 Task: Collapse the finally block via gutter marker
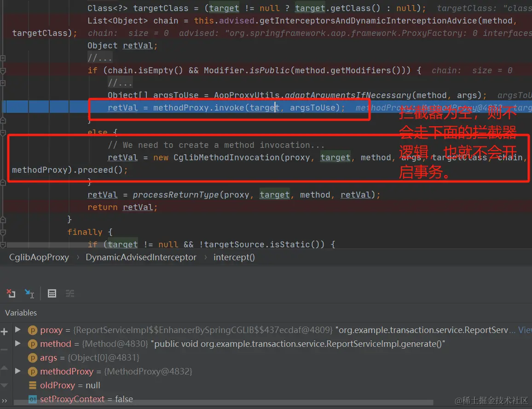pos(3,232)
